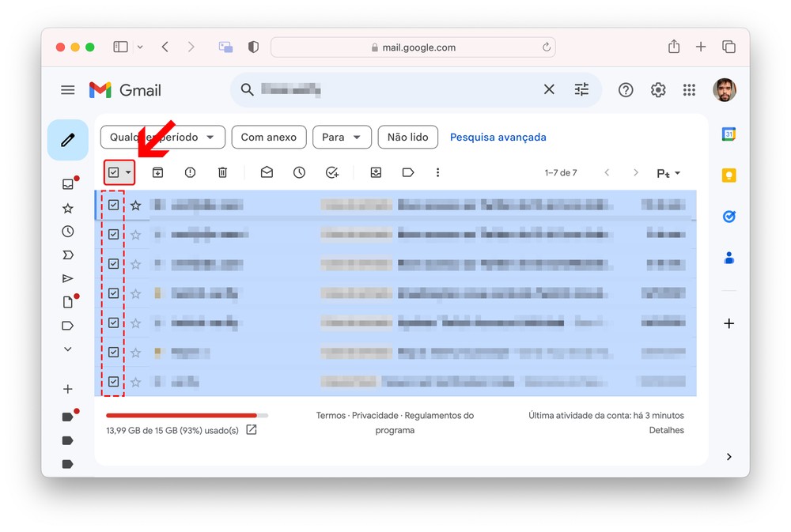Open the Labels tag icon in toolbar
This screenshot has height=532, width=791.
click(408, 172)
